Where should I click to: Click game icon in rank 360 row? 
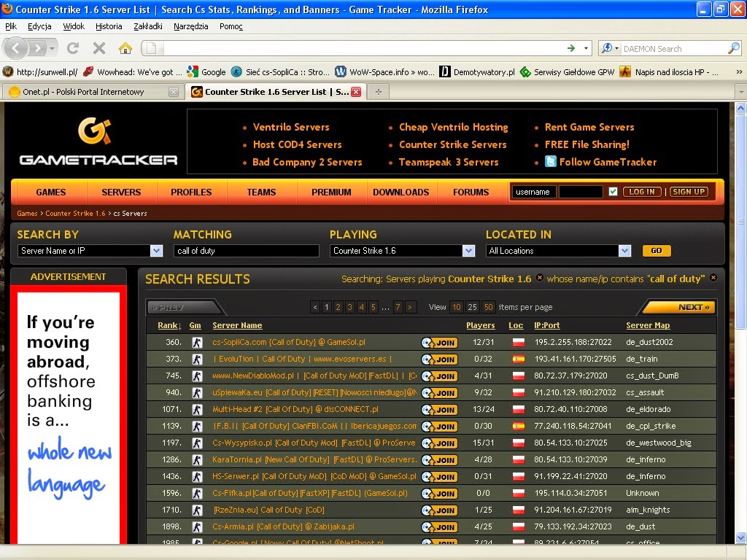[197, 343]
